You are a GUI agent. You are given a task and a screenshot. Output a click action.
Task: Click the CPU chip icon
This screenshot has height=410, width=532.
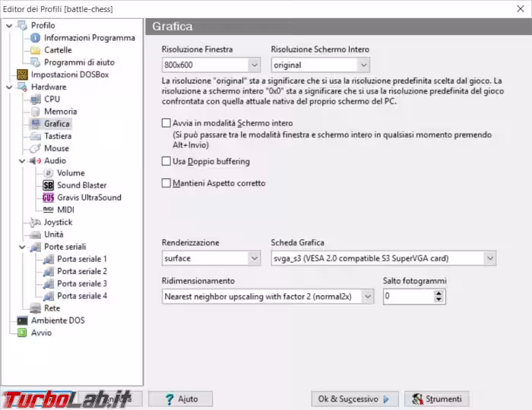tap(35, 99)
